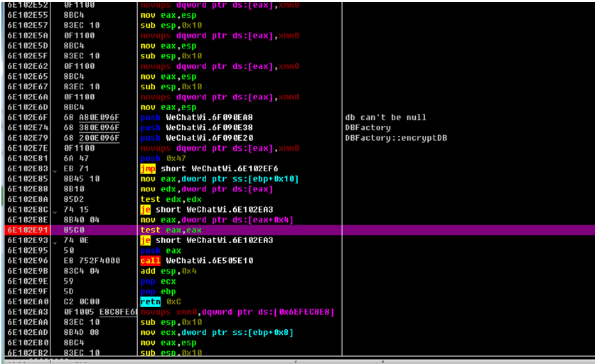Select the test edx,edx instruction
Image resolution: width=595 pixels, height=364 pixels.
[x=171, y=199]
